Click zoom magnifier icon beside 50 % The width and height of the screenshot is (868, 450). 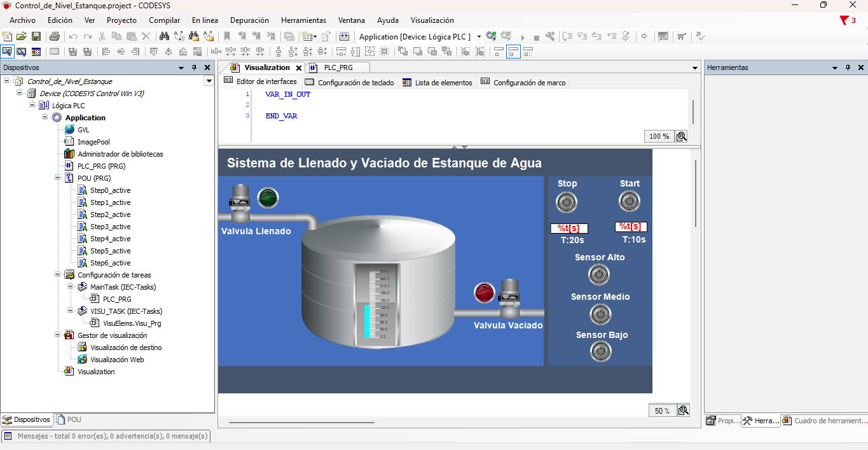(x=682, y=411)
